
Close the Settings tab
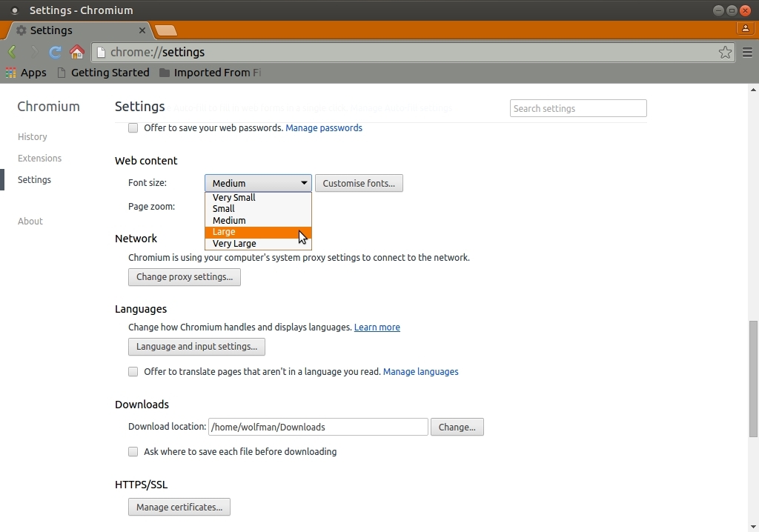click(x=142, y=30)
